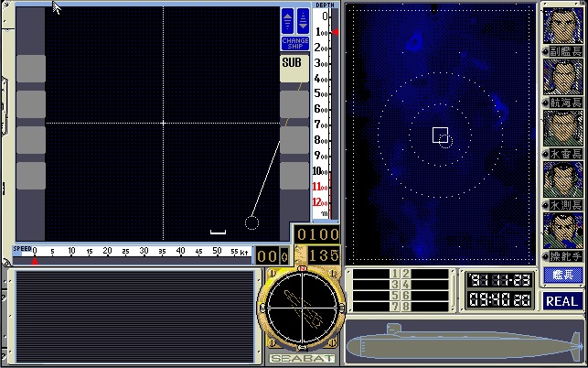Select the navigator portrait (航海長)
Image resolution: width=588 pixels, height=368 pixels.
561,77
